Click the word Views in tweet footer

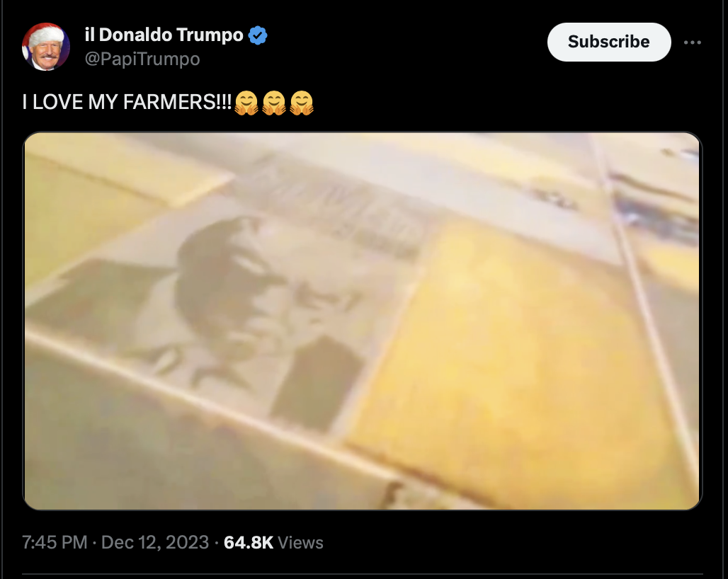[300, 542]
